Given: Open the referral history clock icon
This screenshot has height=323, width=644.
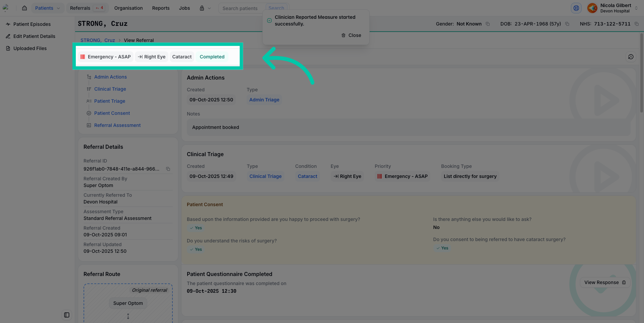Looking at the screenshot, I should 631,57.
